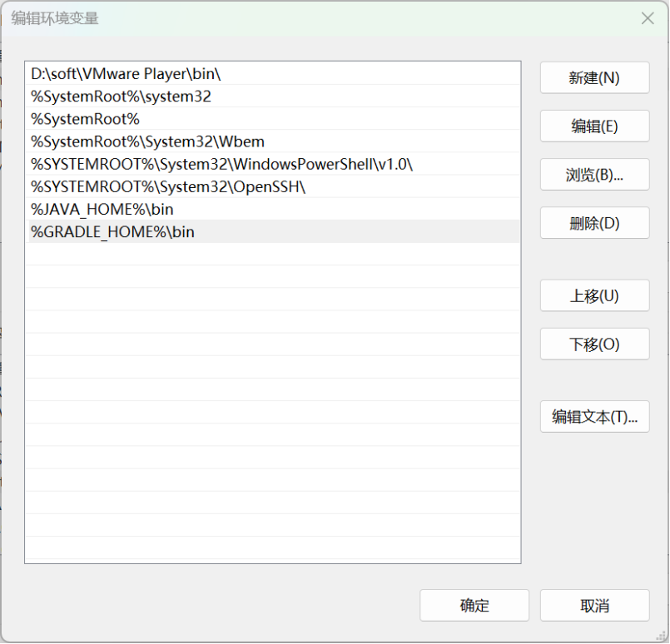Move entry up with 上移(U)
This screenshot has height=644, width=670.
(x=594, y=295)
